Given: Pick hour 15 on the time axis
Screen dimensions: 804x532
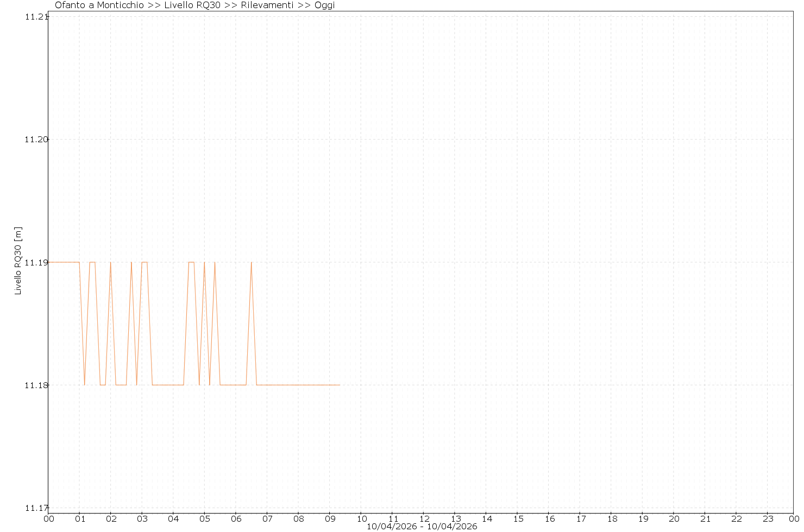Looking at the screenshot, I should coord(518,519).
